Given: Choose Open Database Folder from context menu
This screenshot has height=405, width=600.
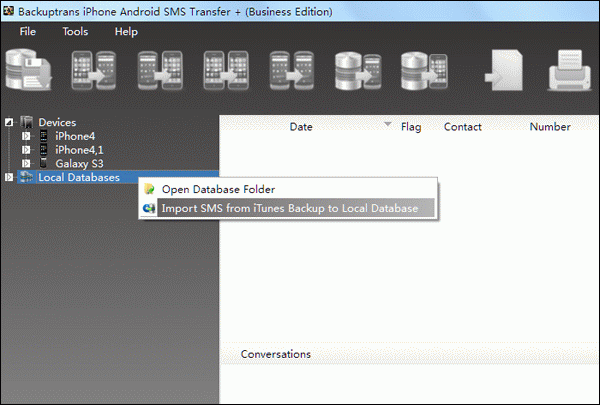Looking at the screenshot, I should [288, 189].
